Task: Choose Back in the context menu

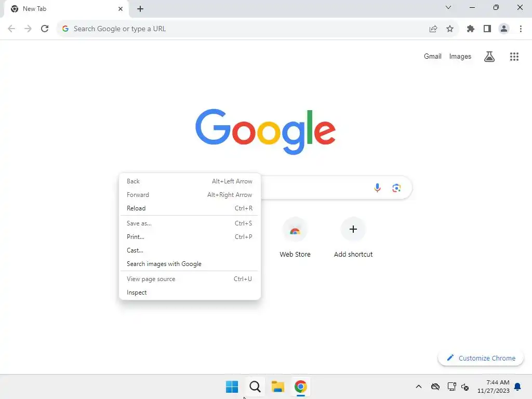Action: 190,181
